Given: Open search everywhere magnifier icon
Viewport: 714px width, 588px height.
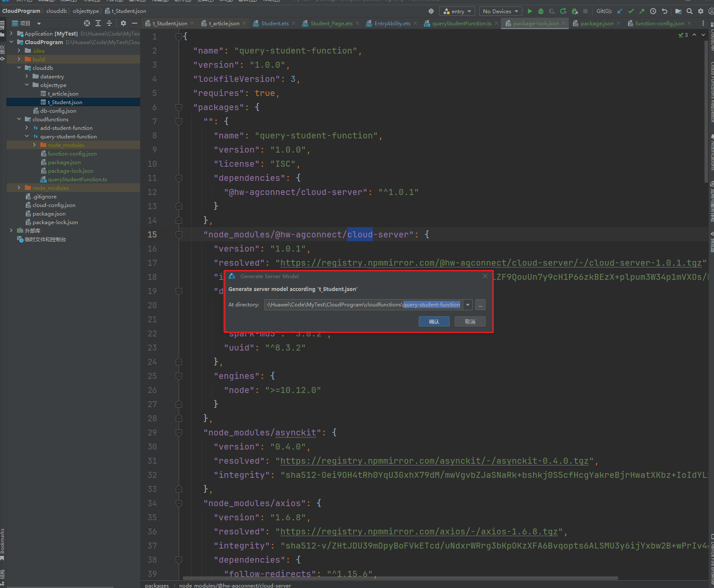Looking at the screenshot, I should pyautogui.click(x=689, y=11).
